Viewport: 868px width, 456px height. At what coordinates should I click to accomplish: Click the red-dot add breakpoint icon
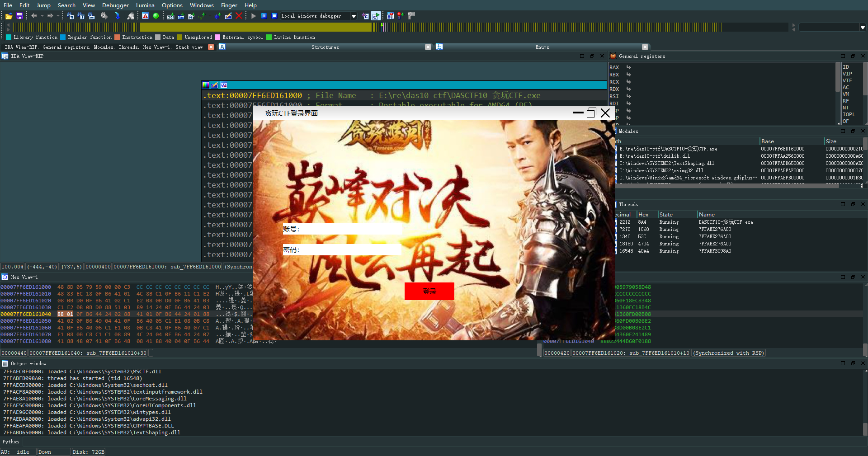click(x=401, y=16)
